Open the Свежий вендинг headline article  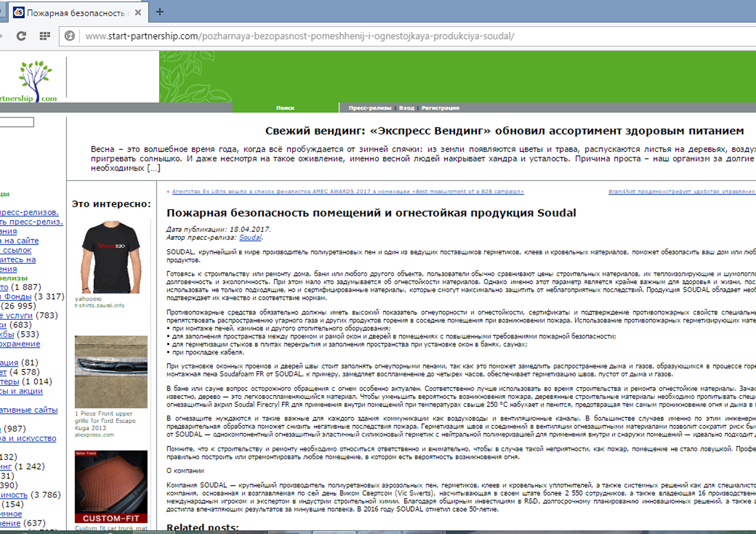(505, 131)
